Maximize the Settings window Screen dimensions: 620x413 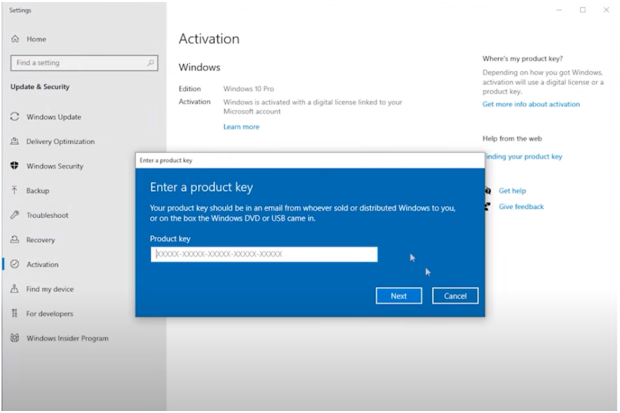583,10
